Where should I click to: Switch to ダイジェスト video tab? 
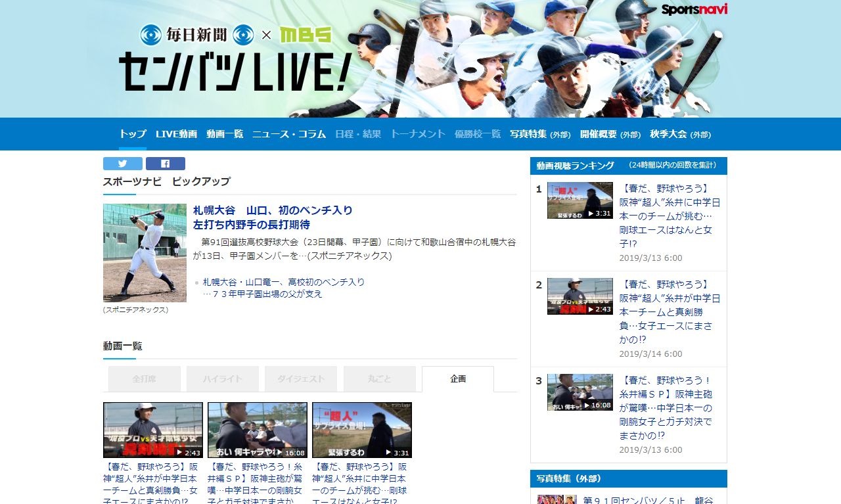301,379
